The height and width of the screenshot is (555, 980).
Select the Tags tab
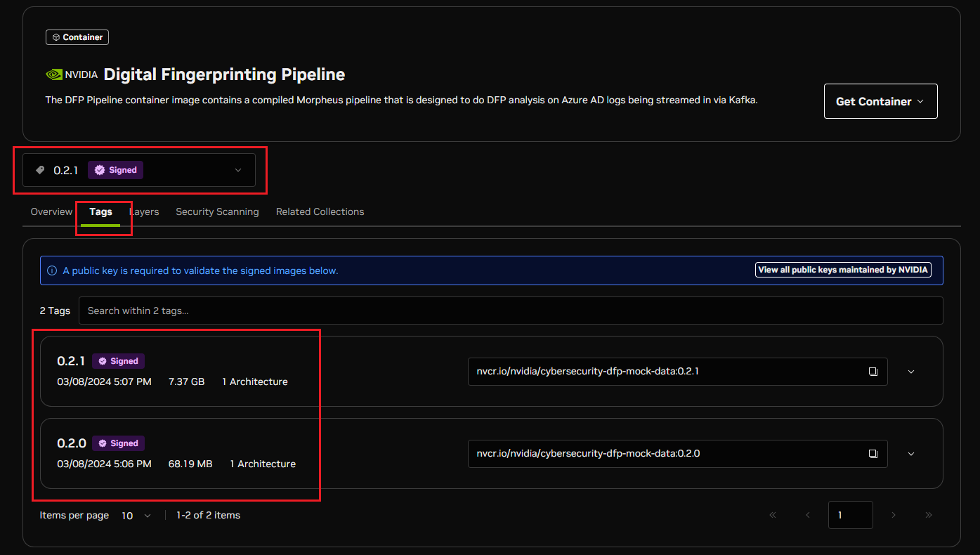point(100,211)
